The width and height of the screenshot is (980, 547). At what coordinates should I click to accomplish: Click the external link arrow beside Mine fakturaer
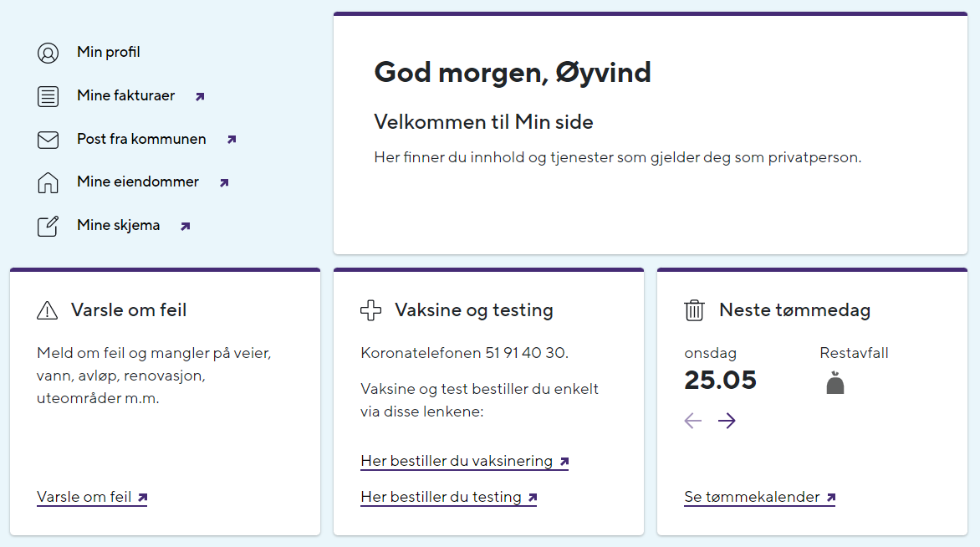[199, 96]
